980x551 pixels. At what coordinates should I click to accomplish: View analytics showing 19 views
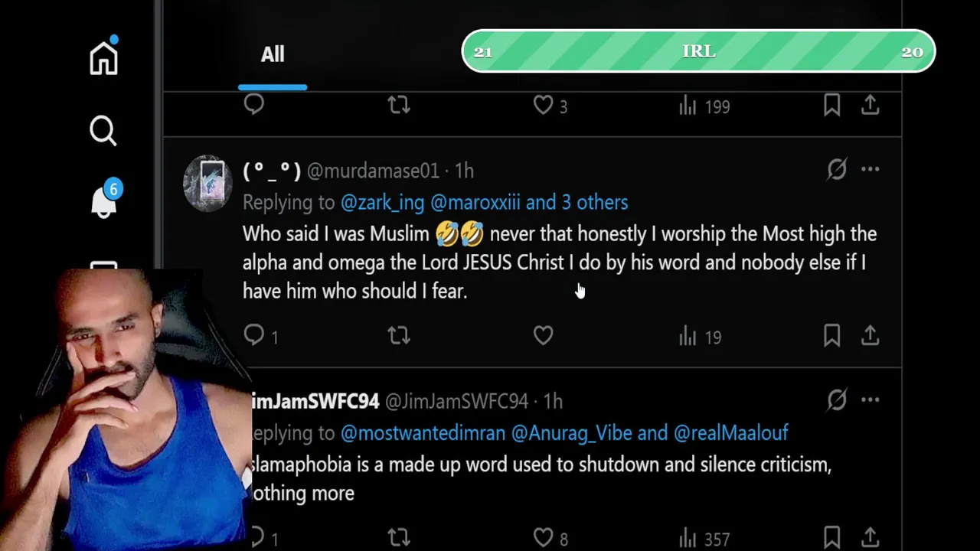tap(700, 336)
